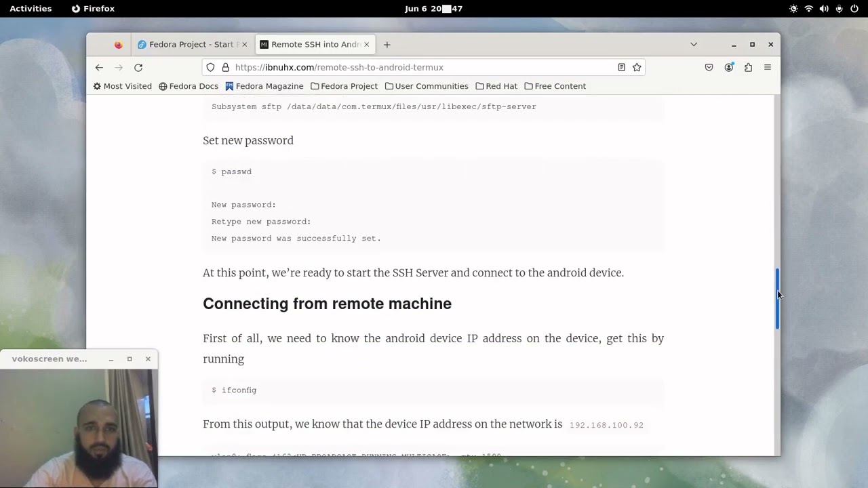This screenshot has height=488, width=868.
Task: Open Most Visited bookmarks
Action: pyautogui.click(x=122, y=86)
